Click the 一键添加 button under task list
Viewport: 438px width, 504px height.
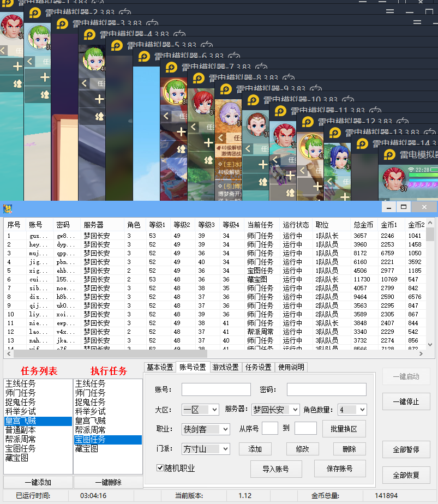[x=38, y=482]
